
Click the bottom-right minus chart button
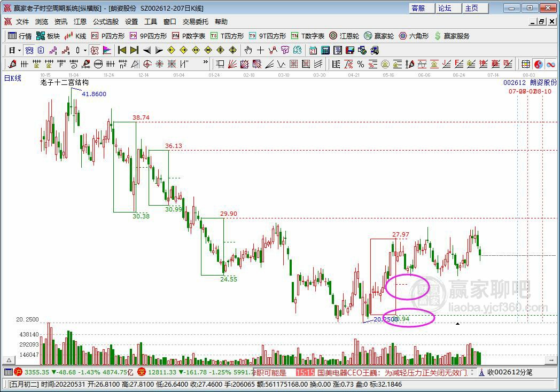[x=551, y=360]
